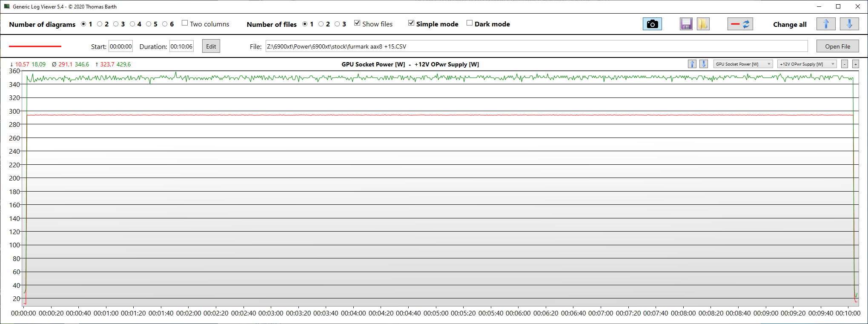Click Change all up arrow button
The width and height of the screenshot is (868, 324).
(x=826, y=24)
